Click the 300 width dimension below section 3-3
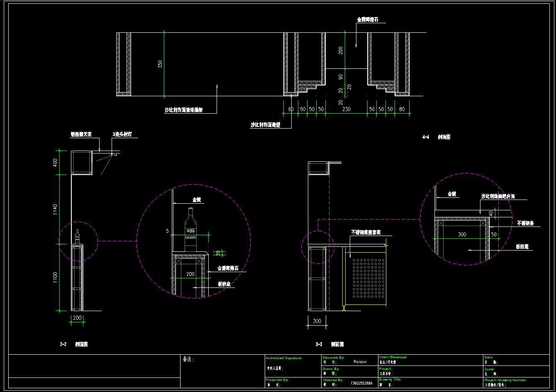 pos(317,321)
